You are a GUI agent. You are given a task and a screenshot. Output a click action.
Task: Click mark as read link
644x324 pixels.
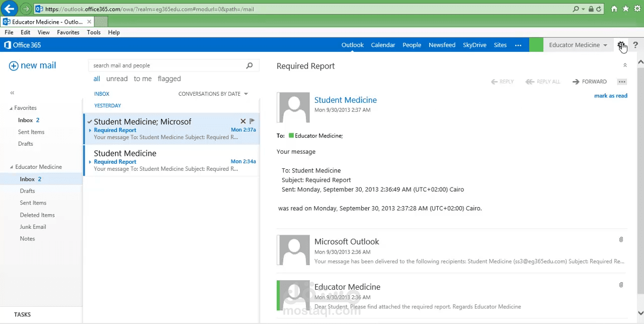pos(611,96)
